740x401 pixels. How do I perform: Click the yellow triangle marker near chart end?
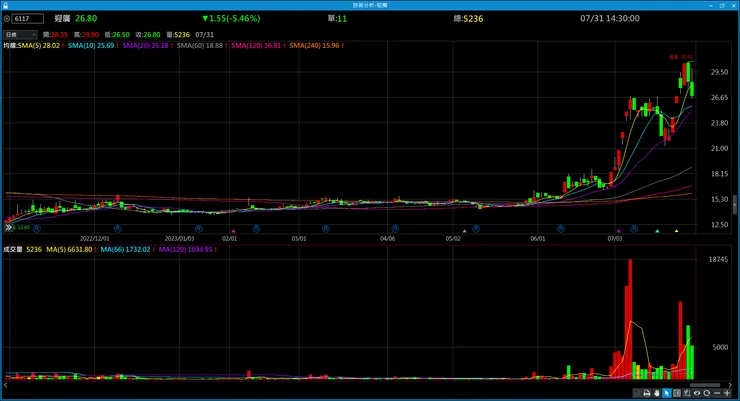click(x=676, y=231)
